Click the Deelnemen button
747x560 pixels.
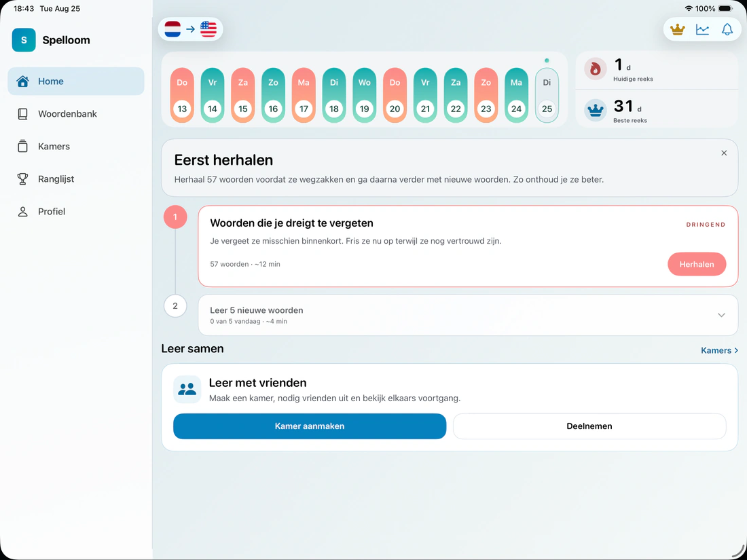pyautogui.click(x=589, y=426)
